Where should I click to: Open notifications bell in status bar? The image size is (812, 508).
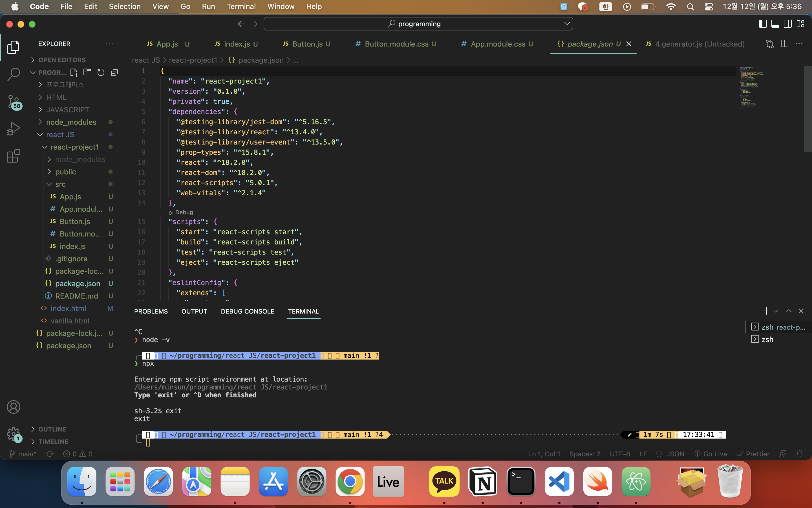[x=800, y=454]
